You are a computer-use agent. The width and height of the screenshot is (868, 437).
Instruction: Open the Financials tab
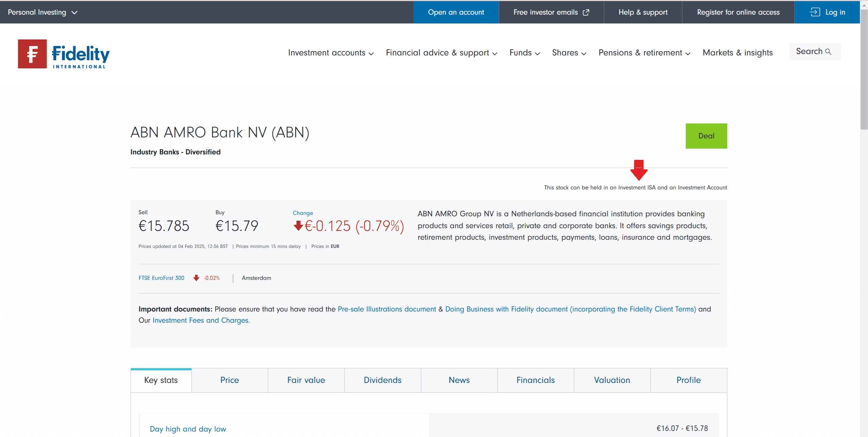tap(535, 380)
